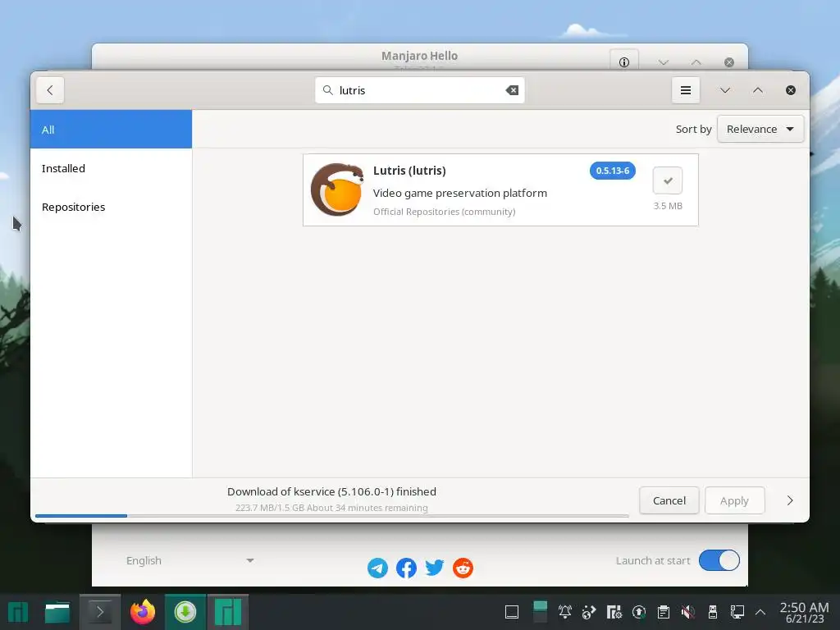Click 'Download of kservice (5.106.0-1) finished' status
840x630 pixels.
click(x=331, y=491)
